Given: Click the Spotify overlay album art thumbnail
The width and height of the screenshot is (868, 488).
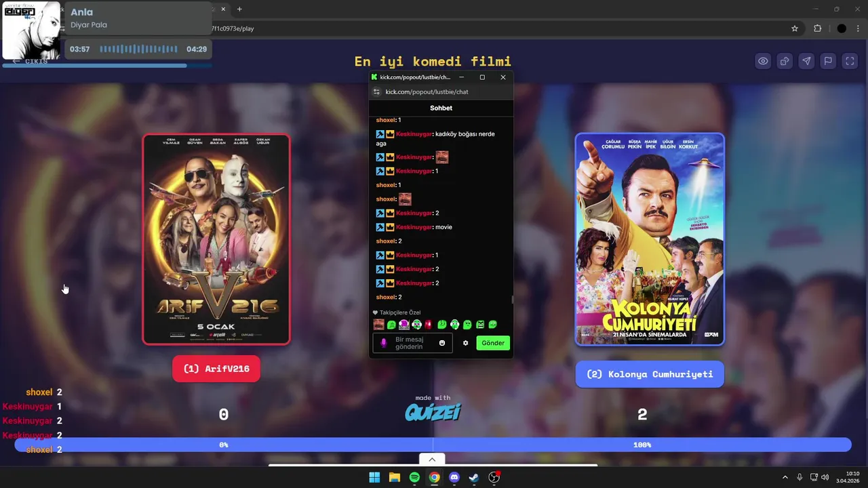Looking at the screenshot, I should [31, 30].
